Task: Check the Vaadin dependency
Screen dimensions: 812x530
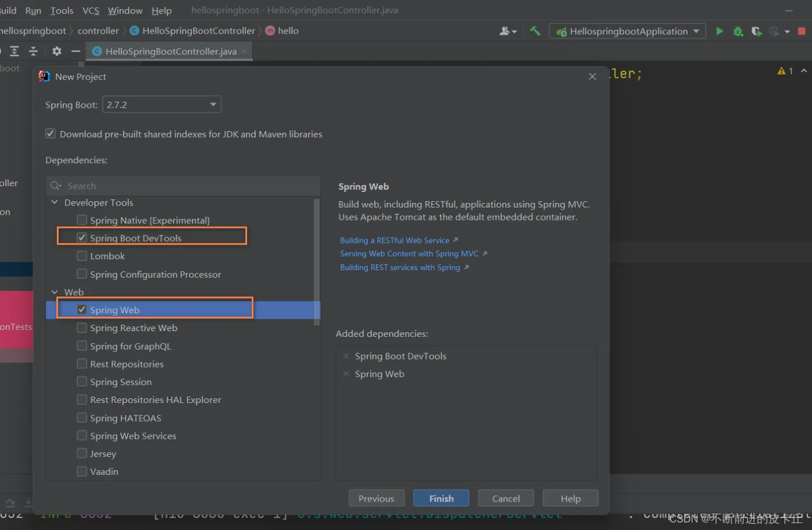Action: click(x=82, y=471)
